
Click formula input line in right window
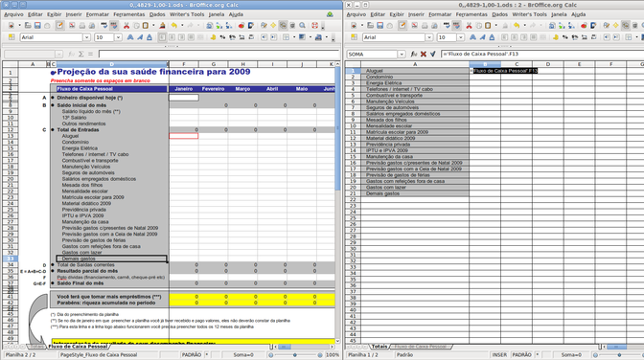pyautogui.click(x=542, y=54)
